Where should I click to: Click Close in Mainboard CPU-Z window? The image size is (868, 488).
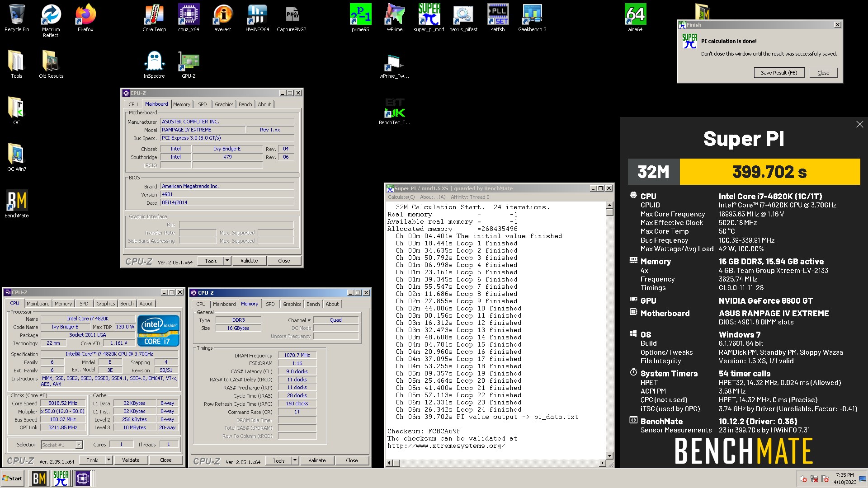pyautogui.click(x=284, y=261)
